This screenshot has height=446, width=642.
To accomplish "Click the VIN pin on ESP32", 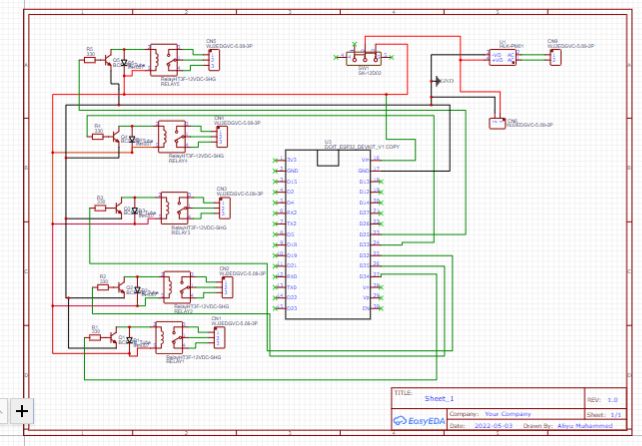I will click(x=364, y=160).
